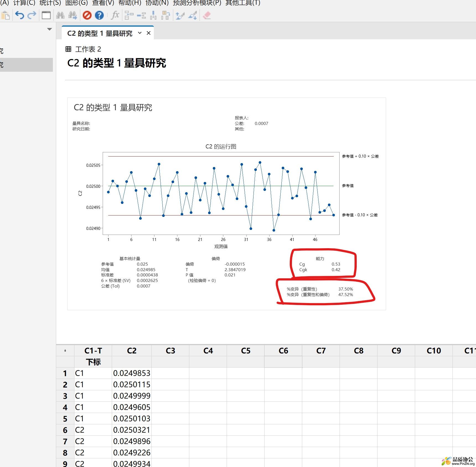The height and width of the screenshot is (467, 476).
Task: Expand the output tab chevron dropdown
Action: pyautogui.click(x=140, y=33)
